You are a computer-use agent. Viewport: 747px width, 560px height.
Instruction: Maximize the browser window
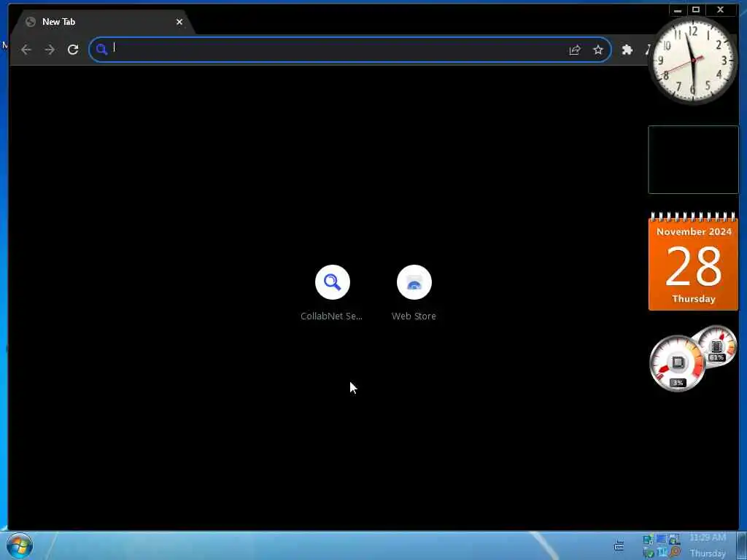pyautogui.click(x=696, y=10)
